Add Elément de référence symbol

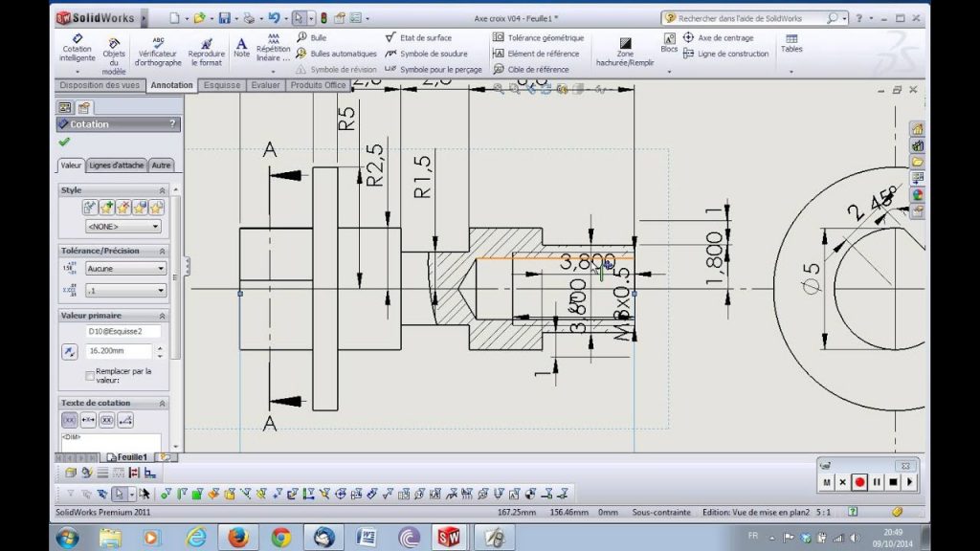point(536,54)
